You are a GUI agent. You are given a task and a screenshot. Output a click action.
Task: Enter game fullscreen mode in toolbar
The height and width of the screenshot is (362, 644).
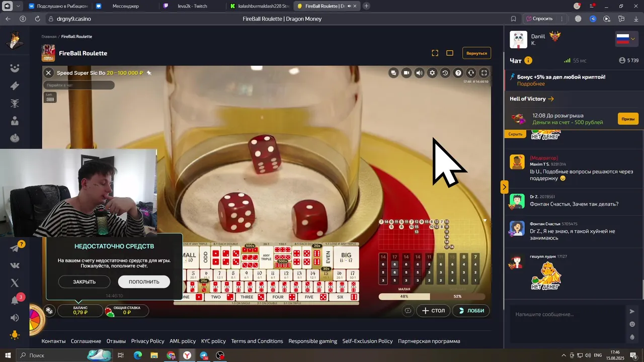484,73
